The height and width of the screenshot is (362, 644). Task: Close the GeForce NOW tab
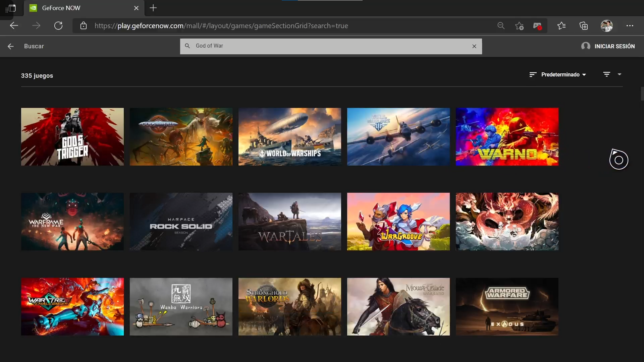tap(136, 8)
